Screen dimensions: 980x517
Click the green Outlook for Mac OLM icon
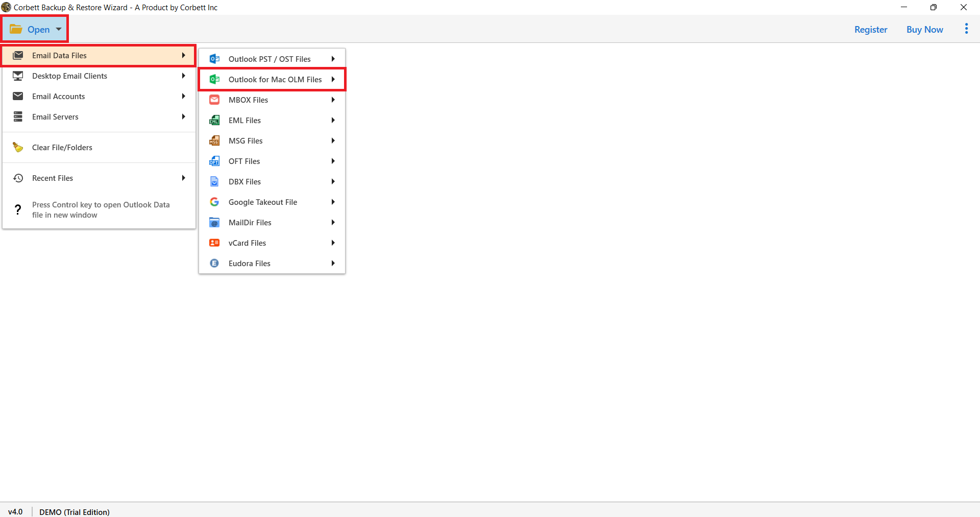(x=214, y=79)
